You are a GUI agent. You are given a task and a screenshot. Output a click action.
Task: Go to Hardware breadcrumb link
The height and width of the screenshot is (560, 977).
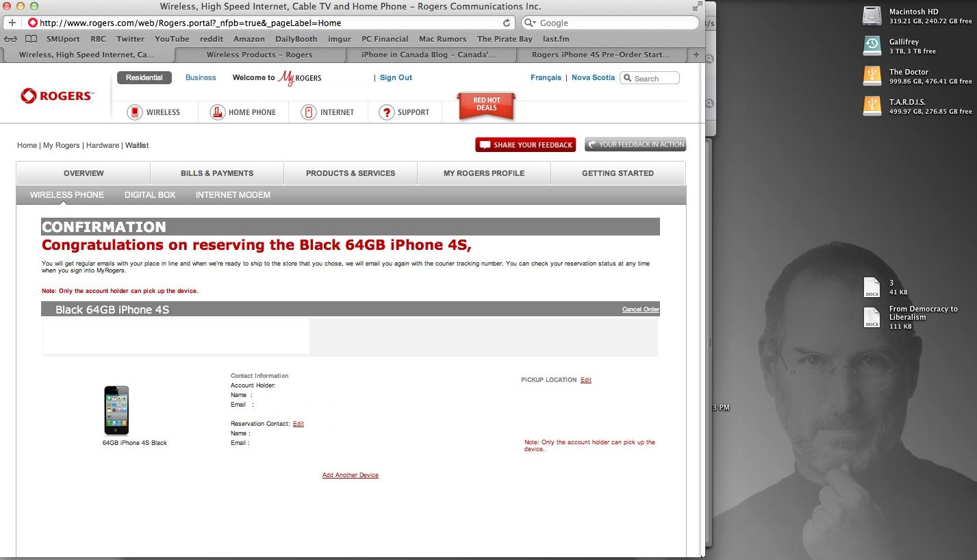point(103,145)
